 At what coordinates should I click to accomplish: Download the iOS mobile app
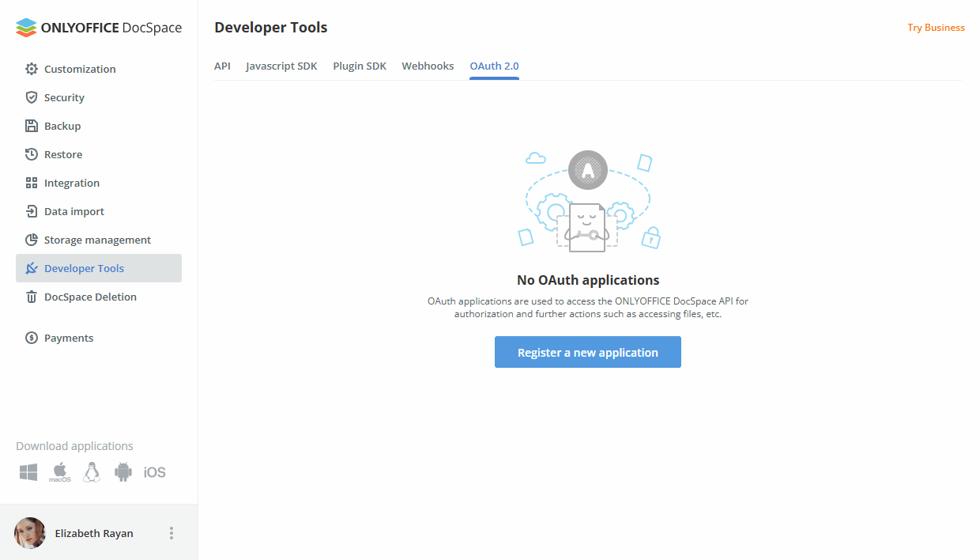click(155, 472)
